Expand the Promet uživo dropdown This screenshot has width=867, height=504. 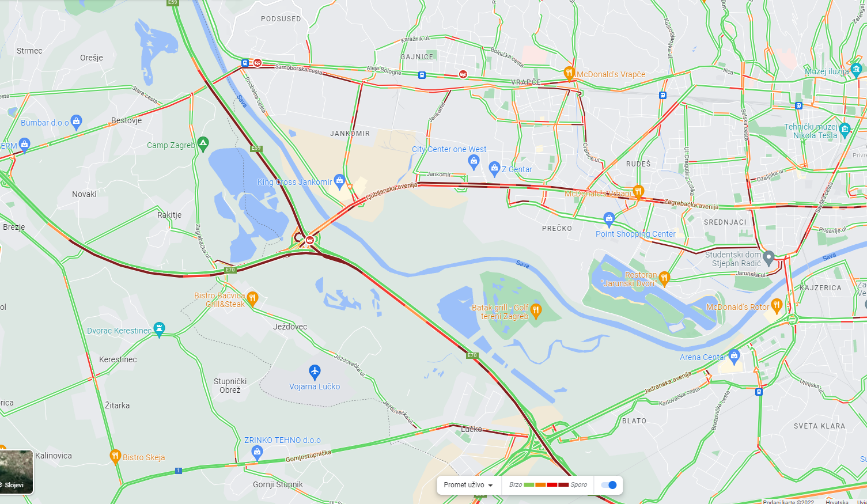468,485
